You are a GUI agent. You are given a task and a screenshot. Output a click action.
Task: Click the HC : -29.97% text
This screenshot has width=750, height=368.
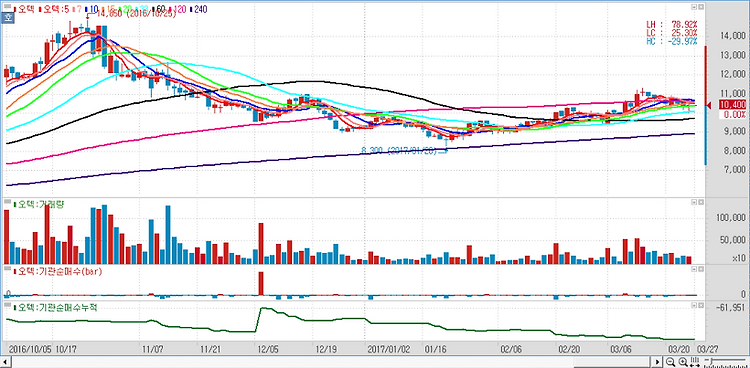pyautogui.click(x=672, y=42)
